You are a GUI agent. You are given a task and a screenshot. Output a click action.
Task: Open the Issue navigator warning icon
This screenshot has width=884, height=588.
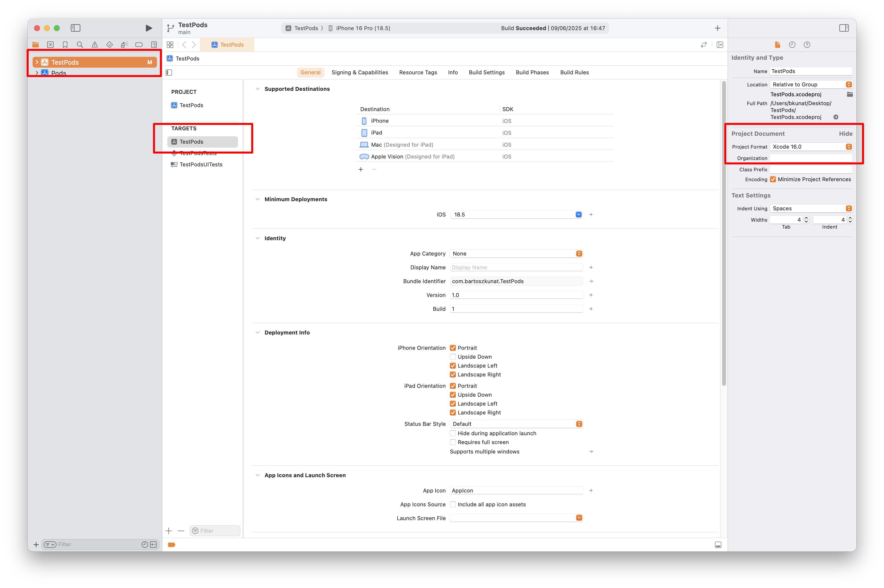[x=95, y=45]
